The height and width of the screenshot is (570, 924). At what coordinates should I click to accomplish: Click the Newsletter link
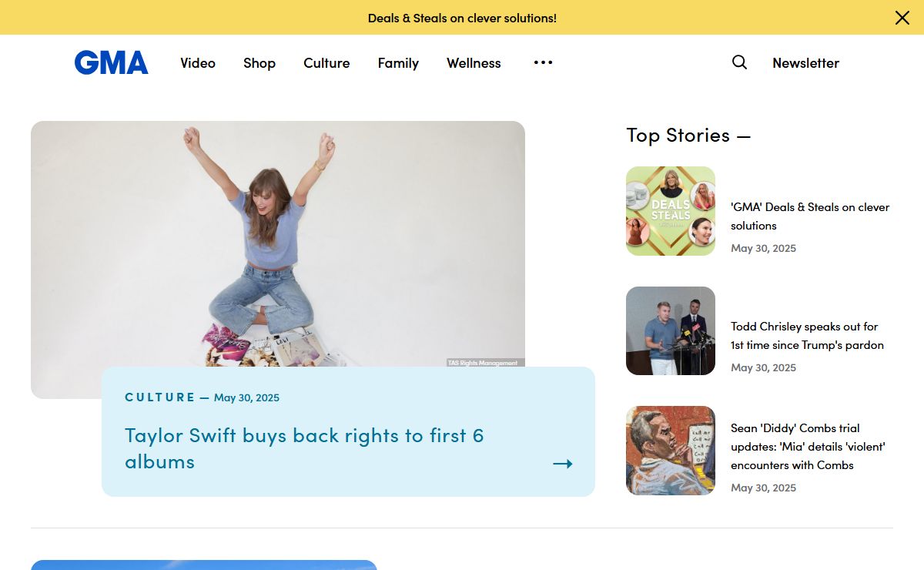pyautogui.click(x=805, y=63)
